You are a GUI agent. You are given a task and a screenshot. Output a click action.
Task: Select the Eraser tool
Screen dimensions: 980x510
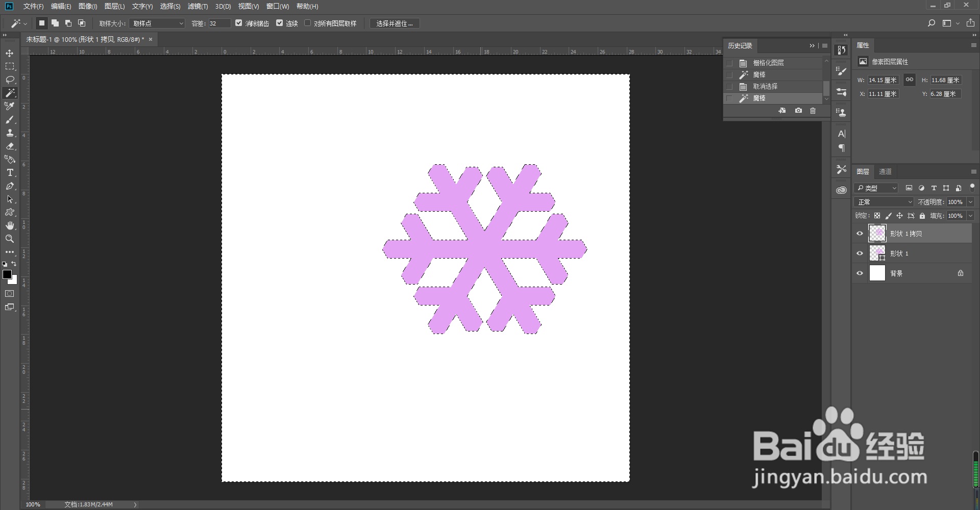(x=10, y=146)
